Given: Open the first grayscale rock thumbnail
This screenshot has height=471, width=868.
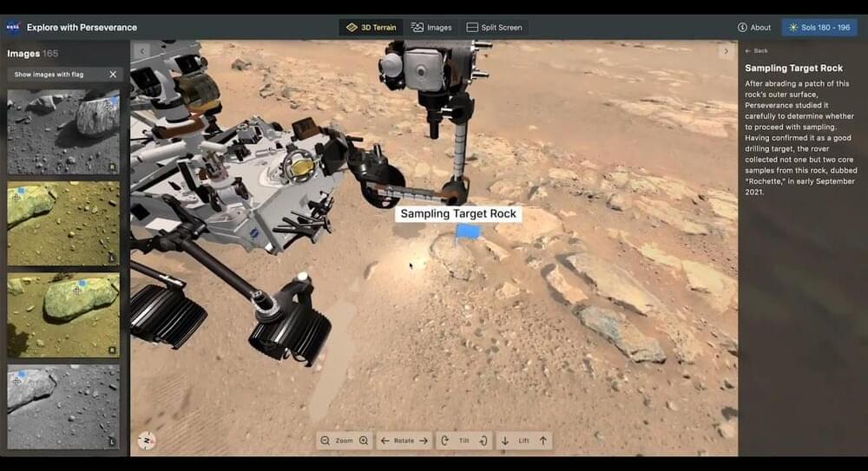Looking at the screenshot, I should [x=63, y=131].
